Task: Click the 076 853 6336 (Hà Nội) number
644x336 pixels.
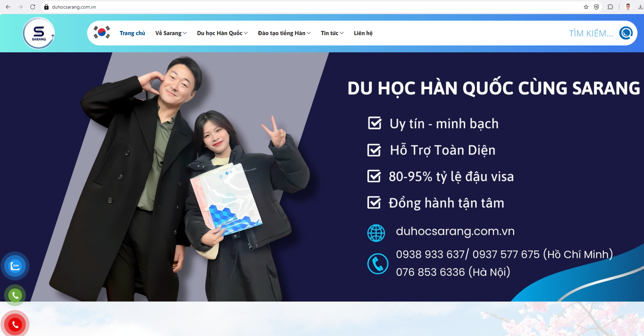Action: 453,272
